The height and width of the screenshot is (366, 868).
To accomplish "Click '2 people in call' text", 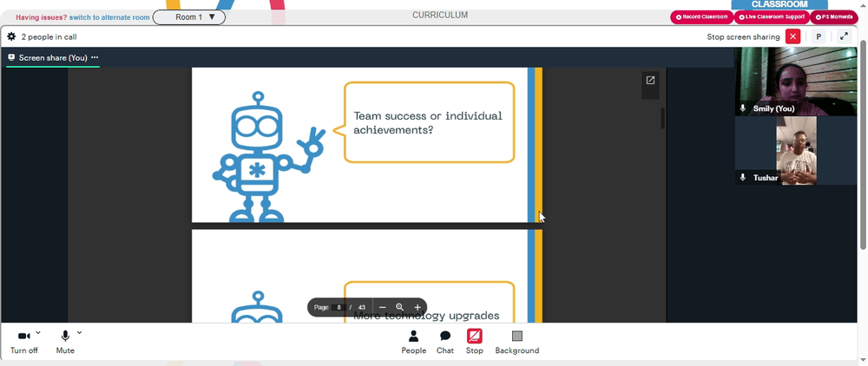I will click(49, 37).
